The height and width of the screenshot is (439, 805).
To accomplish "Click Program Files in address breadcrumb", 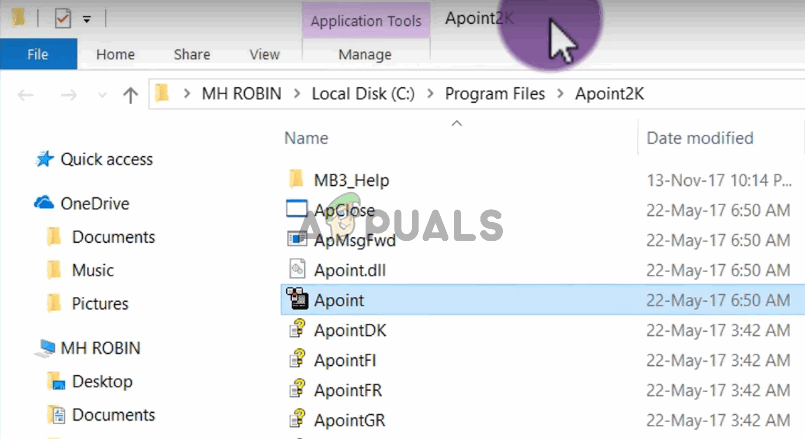I will point(495,94).
